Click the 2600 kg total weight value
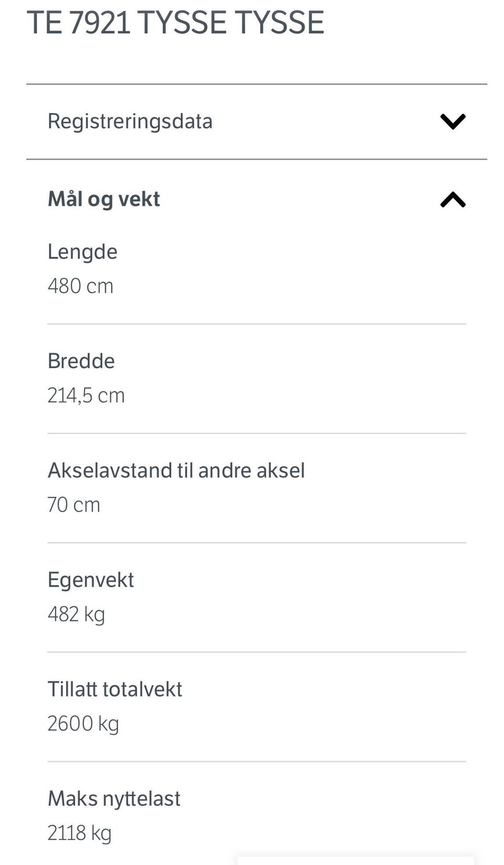This screenshot has height=865, width=504. (83, 724)
